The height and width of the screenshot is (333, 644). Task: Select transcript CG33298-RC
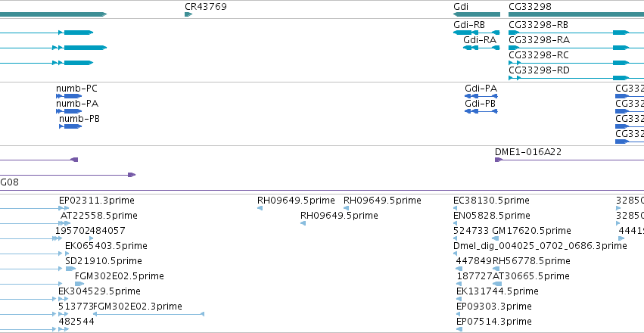coord(539,55)
